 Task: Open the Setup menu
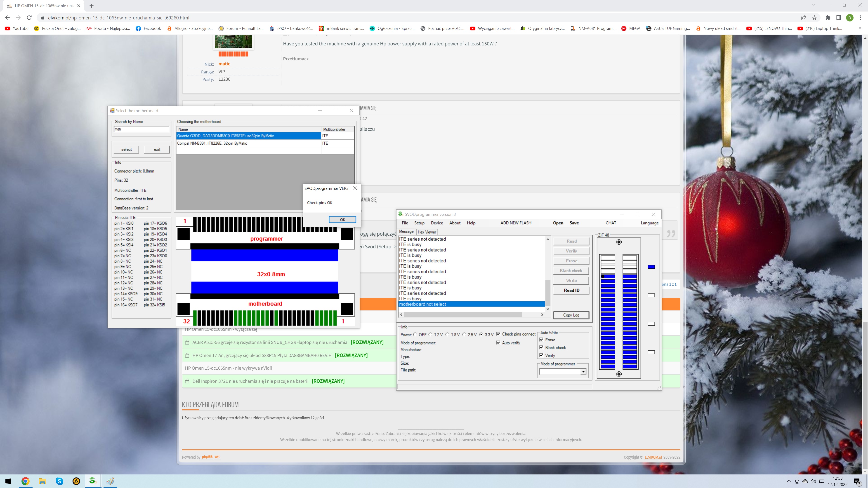click(x=419, y=223)
